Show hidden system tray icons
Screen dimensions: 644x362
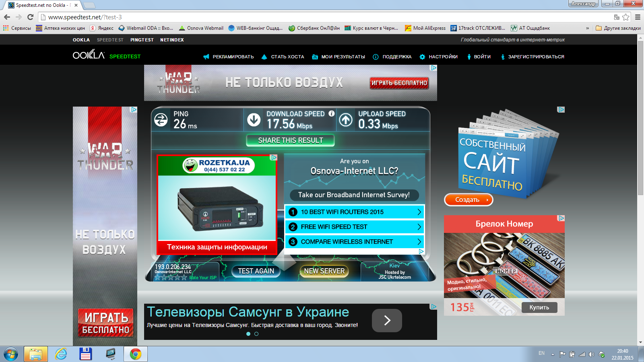tap(553, 354)
